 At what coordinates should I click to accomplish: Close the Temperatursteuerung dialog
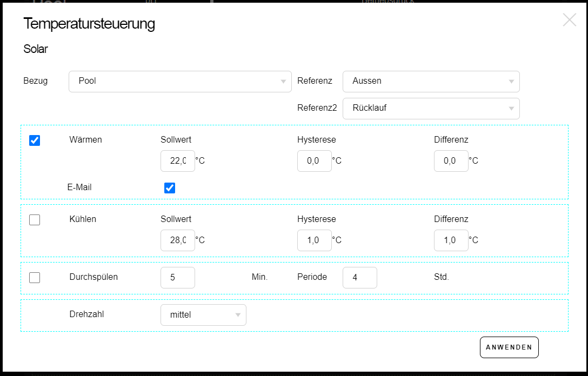pos(569,20)
